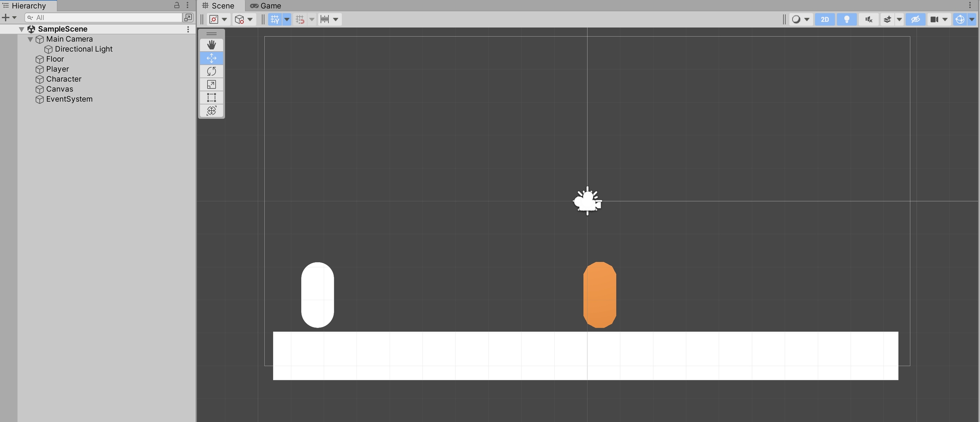Select the Hand (view) tool
Image resolution: width=980 pixels, height=422 pixels.
click(211, 45)
